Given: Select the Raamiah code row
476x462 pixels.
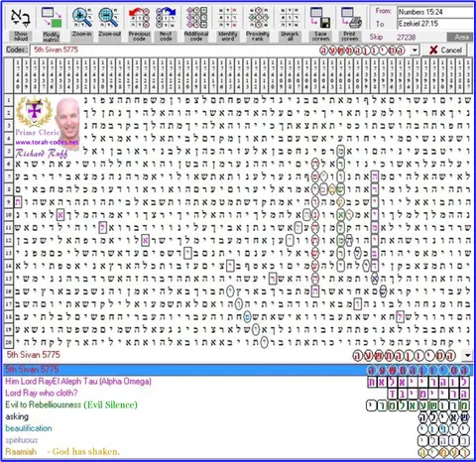Looking at the screenshot, I should point(238,452).
